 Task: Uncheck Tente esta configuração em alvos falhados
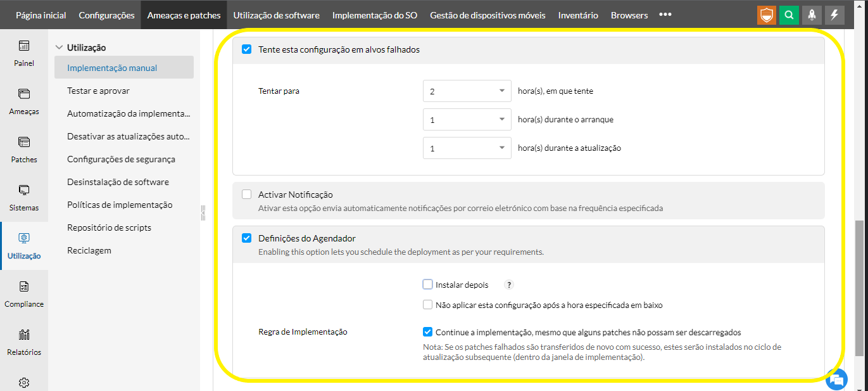[247, 49]
